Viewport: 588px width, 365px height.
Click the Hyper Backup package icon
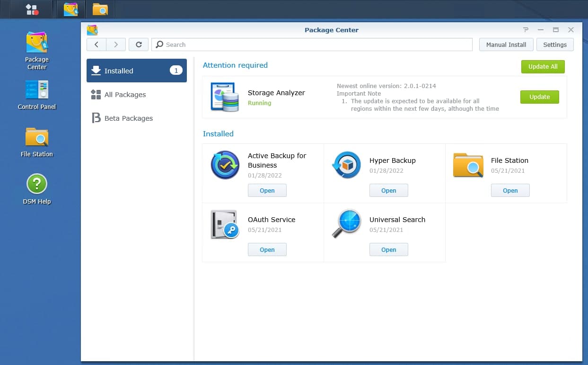coord(347,165)
